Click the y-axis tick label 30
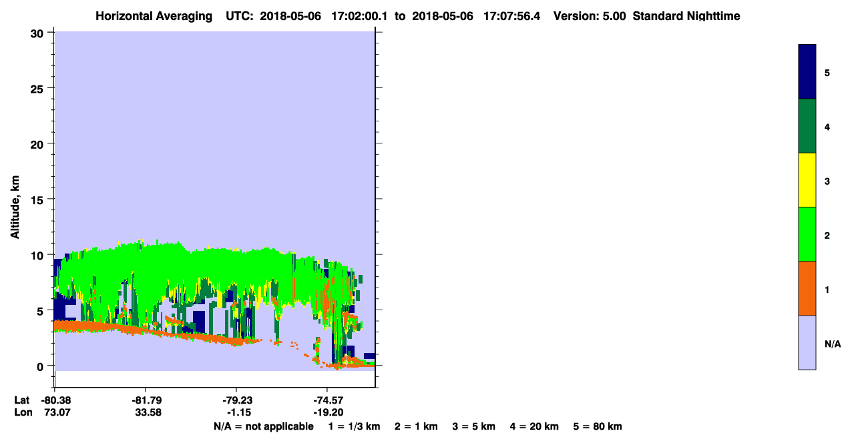The image size is (868, 445). click(x=39, y=33)
